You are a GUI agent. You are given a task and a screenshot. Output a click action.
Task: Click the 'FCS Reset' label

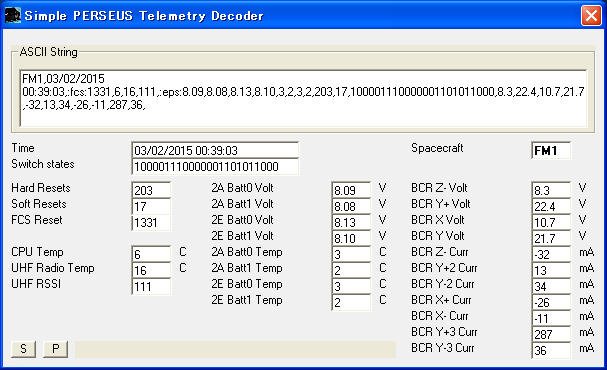pos(37,220)
